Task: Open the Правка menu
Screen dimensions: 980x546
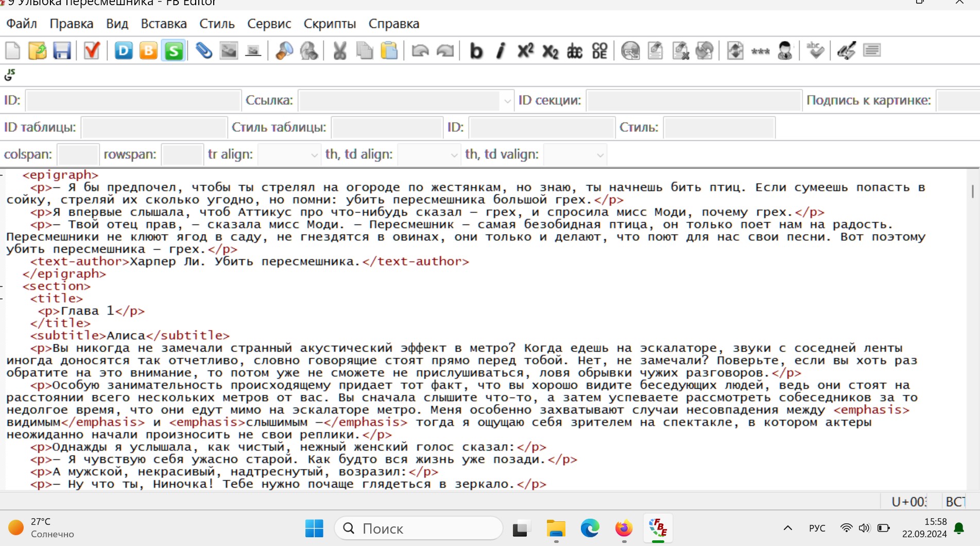Action: tap(72, 24)
